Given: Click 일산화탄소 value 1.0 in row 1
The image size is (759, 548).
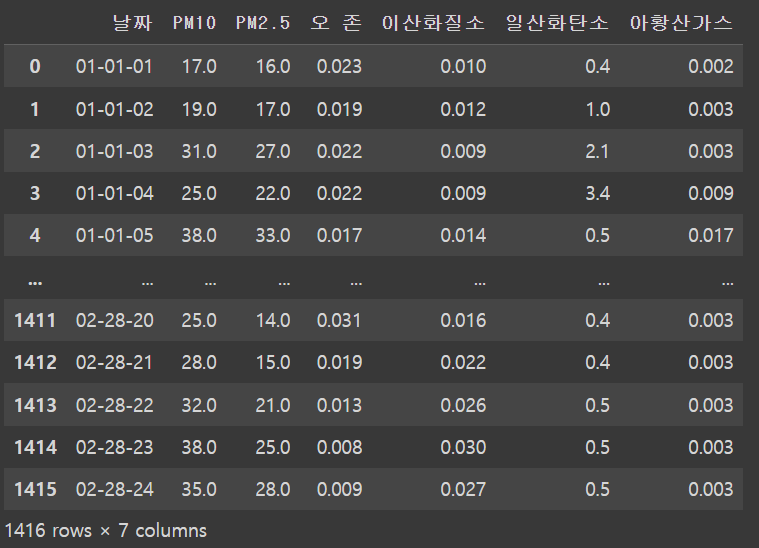Looking at the screenshot, I should (598, 109).
